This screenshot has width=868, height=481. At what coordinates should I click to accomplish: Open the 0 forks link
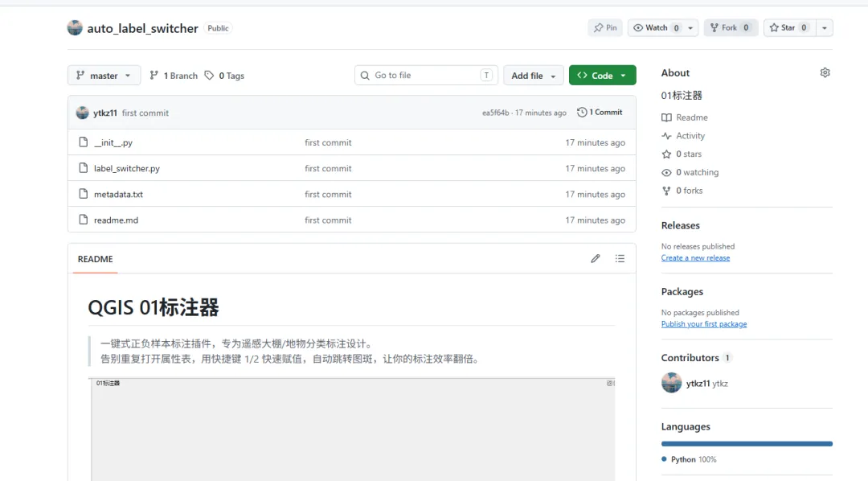682,191
